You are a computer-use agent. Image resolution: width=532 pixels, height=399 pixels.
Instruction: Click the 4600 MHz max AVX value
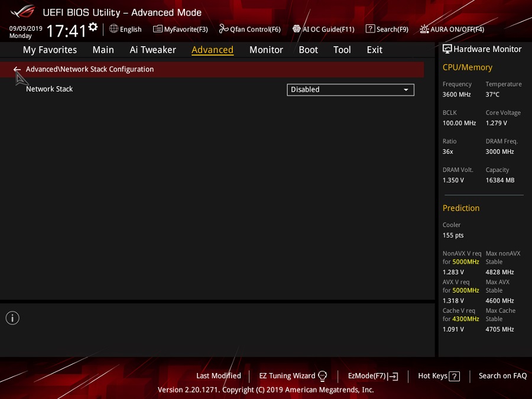pyautogui.click(x=499, y=301)
